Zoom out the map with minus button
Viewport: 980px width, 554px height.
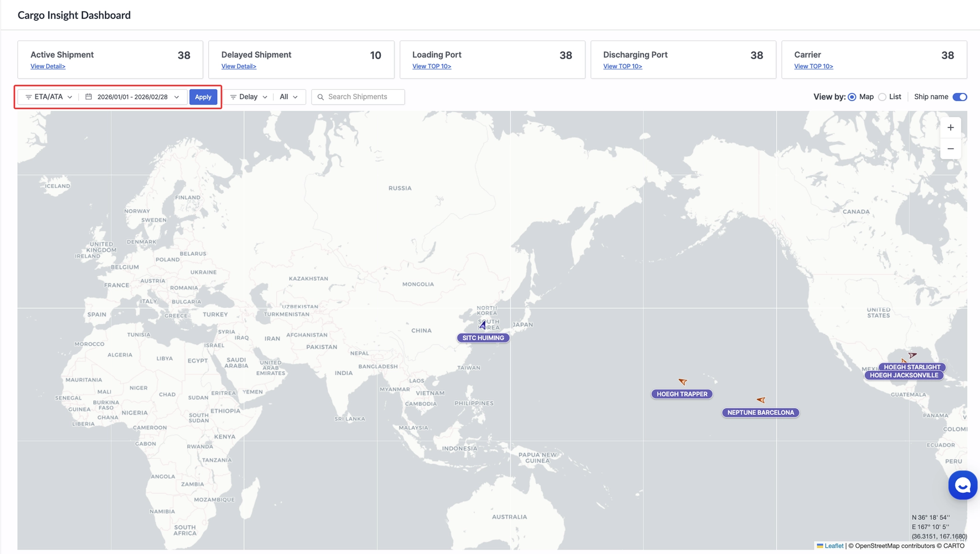pyautogui.click(x=950, y=149)
